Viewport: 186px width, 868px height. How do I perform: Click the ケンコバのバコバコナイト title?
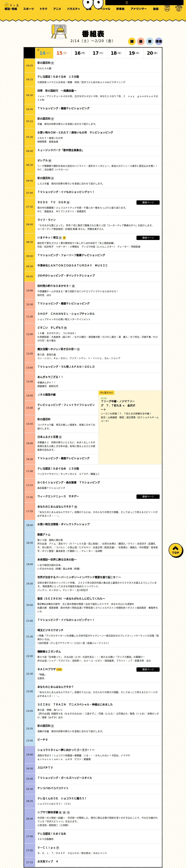pos(53,788)
